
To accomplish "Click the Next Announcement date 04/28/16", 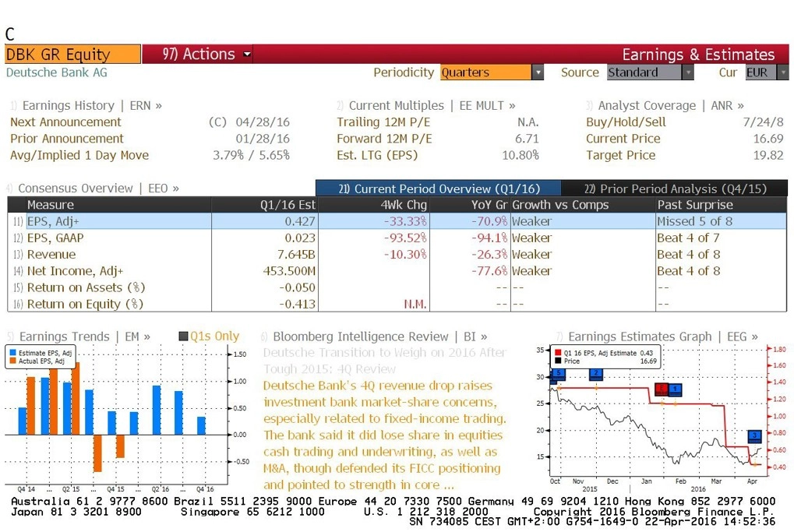I will (x=263, y=122).
